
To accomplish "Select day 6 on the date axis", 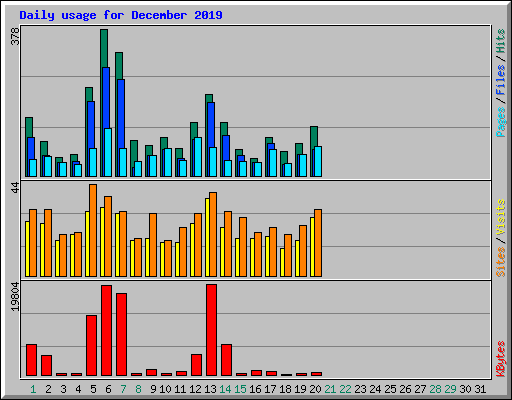I will 108,389.
